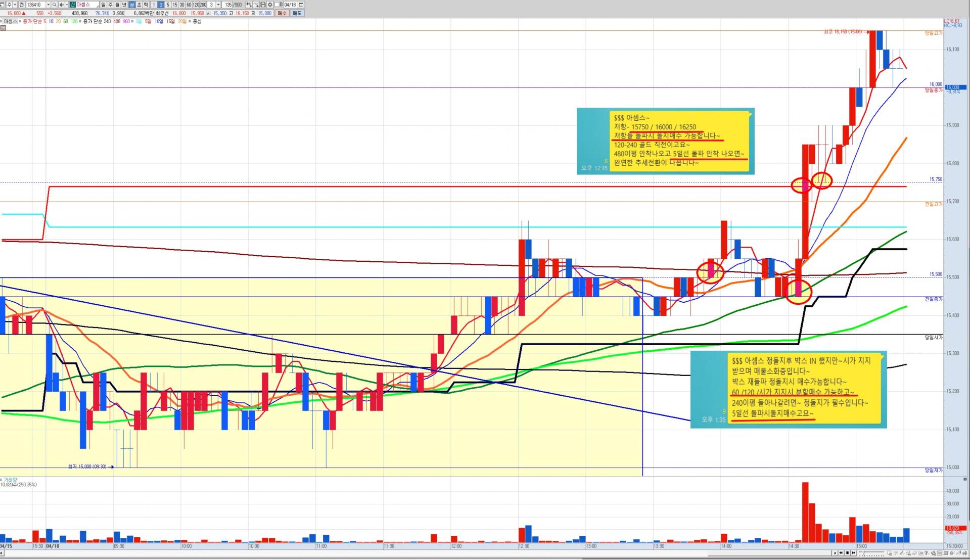Click the 중심 legend label
The width and height of the screenshot is (970, 560).
coord(197,21)
